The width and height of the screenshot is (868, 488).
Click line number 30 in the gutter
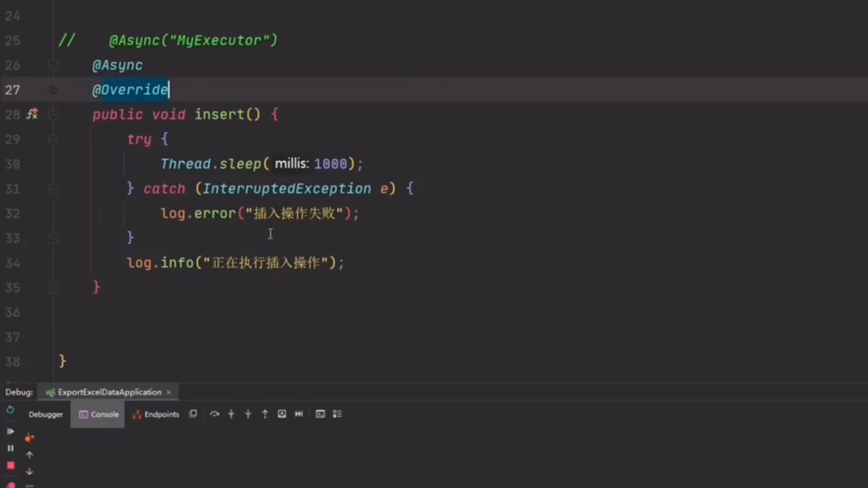coord(13,164)
